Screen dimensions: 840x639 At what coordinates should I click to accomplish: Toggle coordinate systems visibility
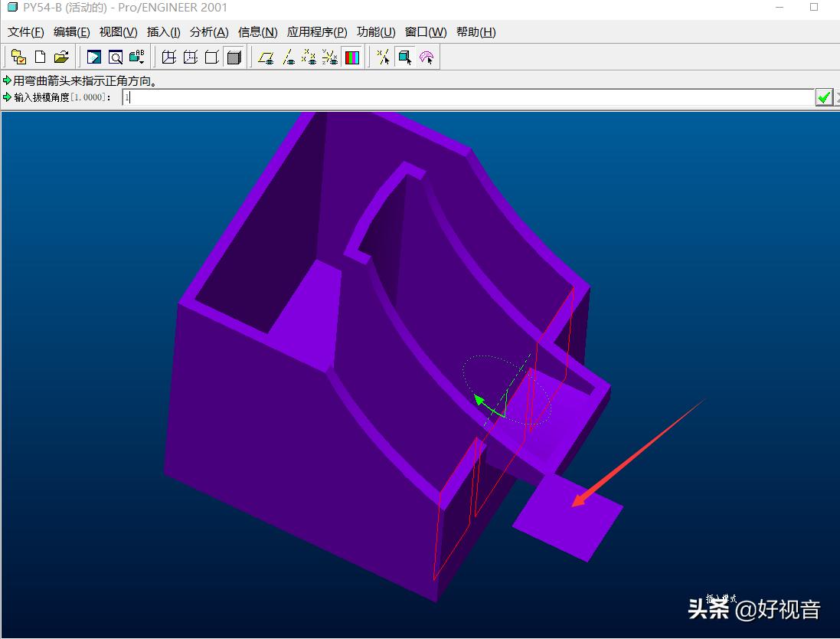point(330,57)
